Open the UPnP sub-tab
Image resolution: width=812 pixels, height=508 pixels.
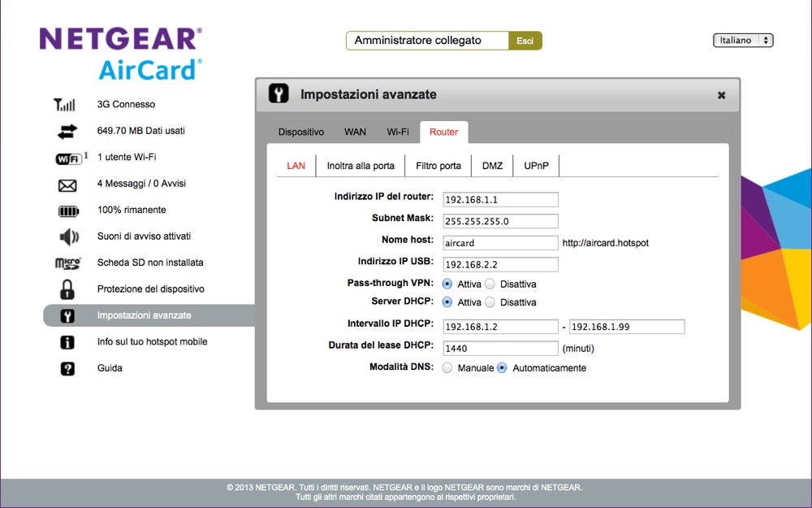tap(537, 166)
